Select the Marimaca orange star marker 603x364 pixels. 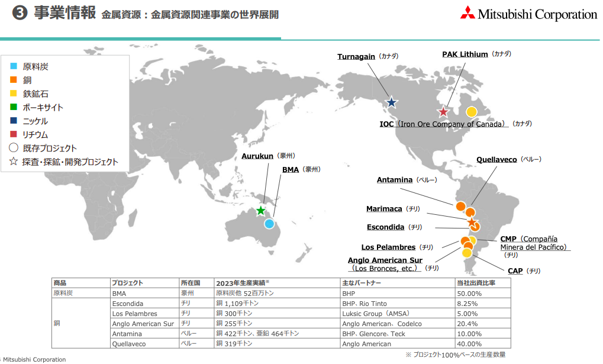pyautogui.click(x=472, y=222)
